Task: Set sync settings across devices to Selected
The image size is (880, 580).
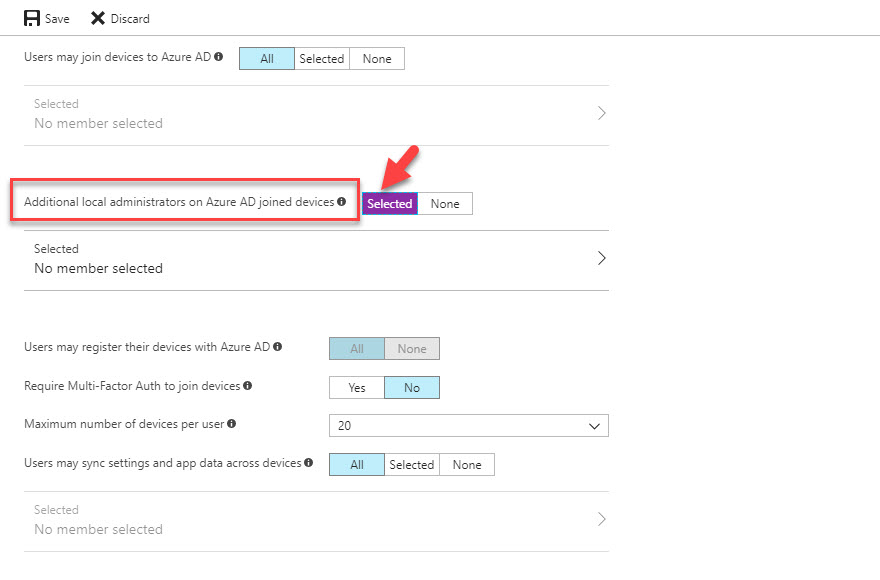Action: pyautogui.click(x=412, y=464)
